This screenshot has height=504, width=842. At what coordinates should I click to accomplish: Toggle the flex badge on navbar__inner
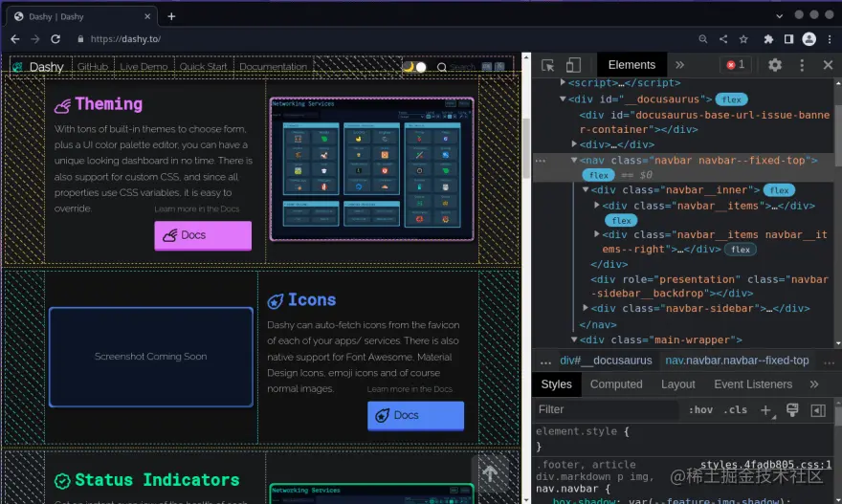(779, 190)
